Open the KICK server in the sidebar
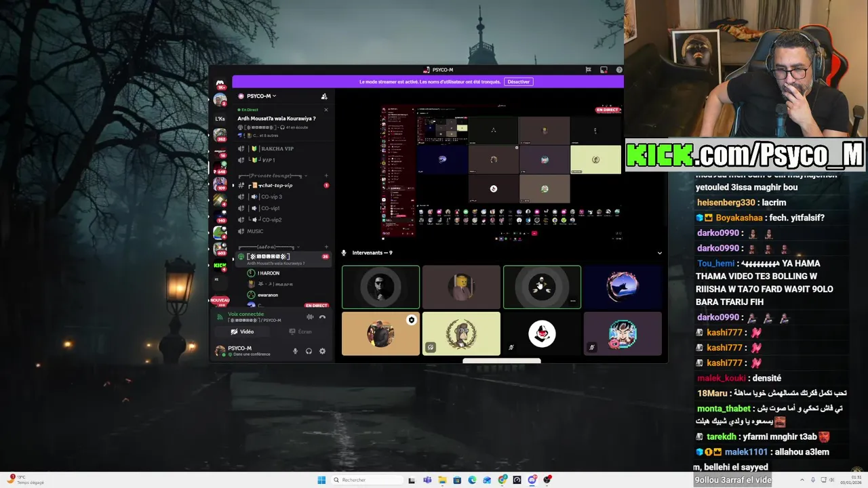 [220, 265]
